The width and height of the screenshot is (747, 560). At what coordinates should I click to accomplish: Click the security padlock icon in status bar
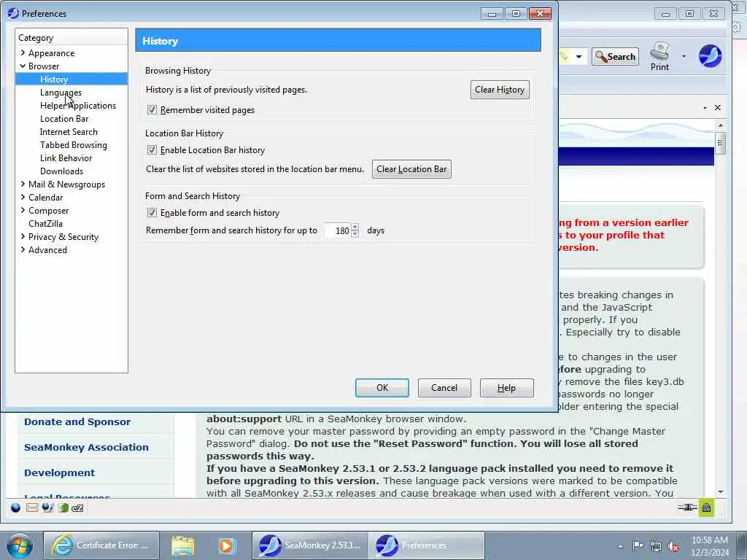click(706, 507)
